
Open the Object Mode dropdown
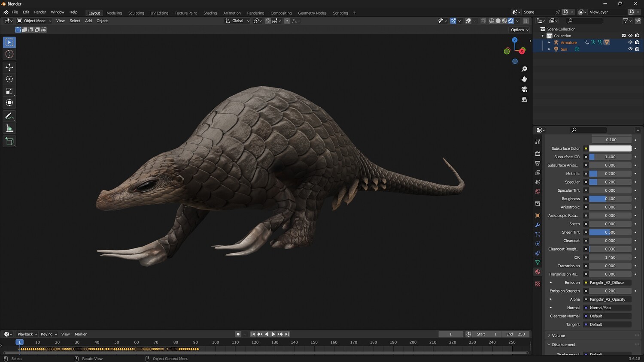(34, 21)
